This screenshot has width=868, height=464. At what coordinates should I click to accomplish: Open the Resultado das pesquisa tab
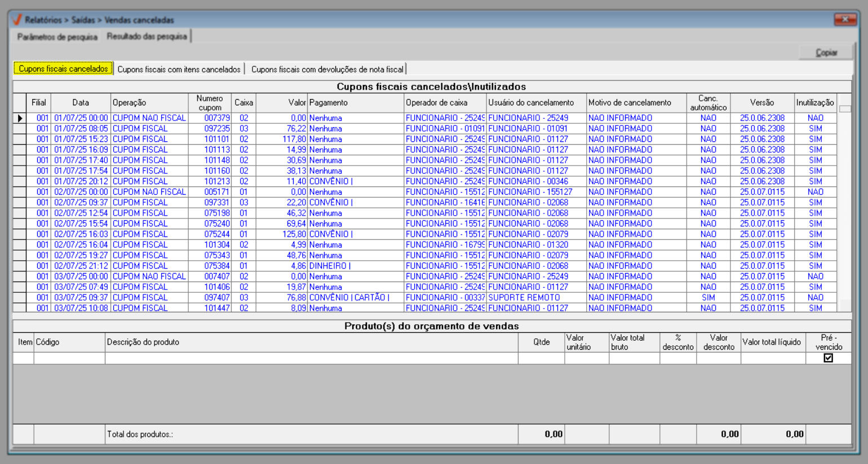coord(147,37)
